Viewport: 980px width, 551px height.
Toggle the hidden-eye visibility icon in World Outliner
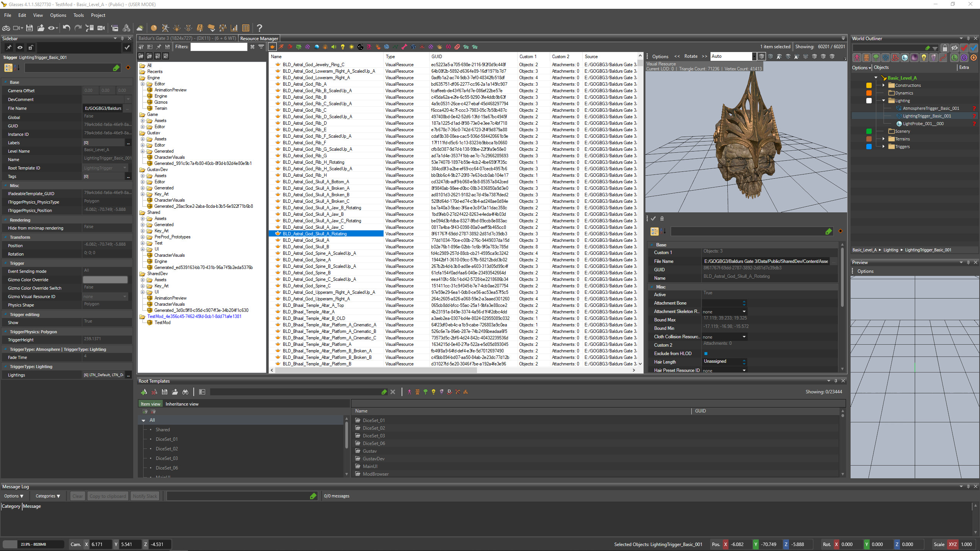tap(954, 48)
